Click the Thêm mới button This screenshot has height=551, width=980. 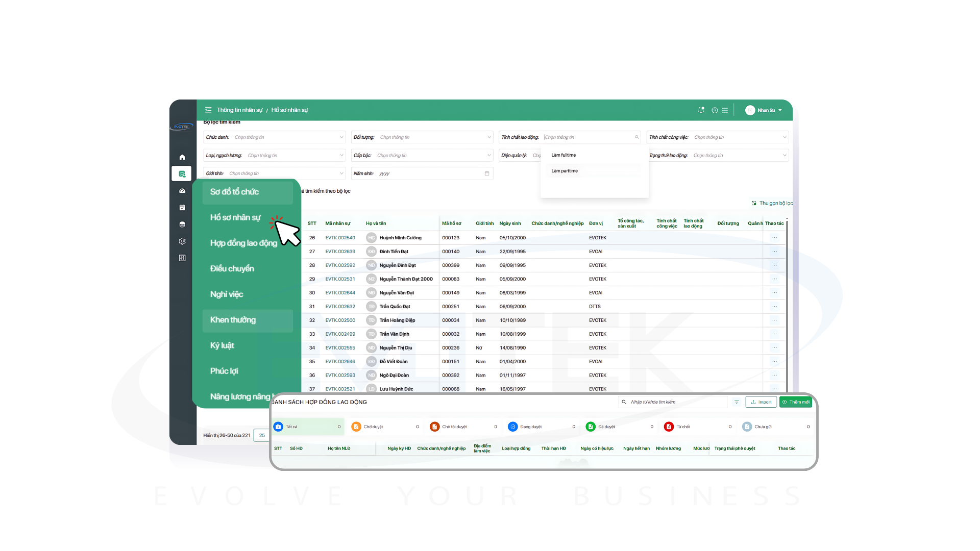(796, 402)
